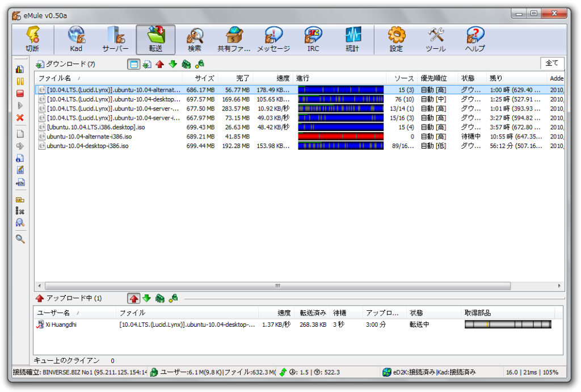
Task: Toggle queued clients view in upload toolbar
Action: pyautogui.click(x=159, y=298)
